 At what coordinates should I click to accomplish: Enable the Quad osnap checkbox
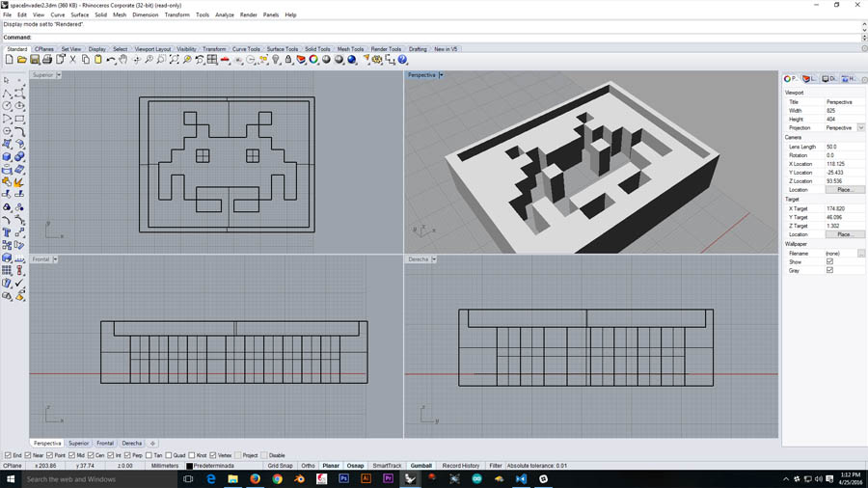pyautogui.click(x=169, y=455)
